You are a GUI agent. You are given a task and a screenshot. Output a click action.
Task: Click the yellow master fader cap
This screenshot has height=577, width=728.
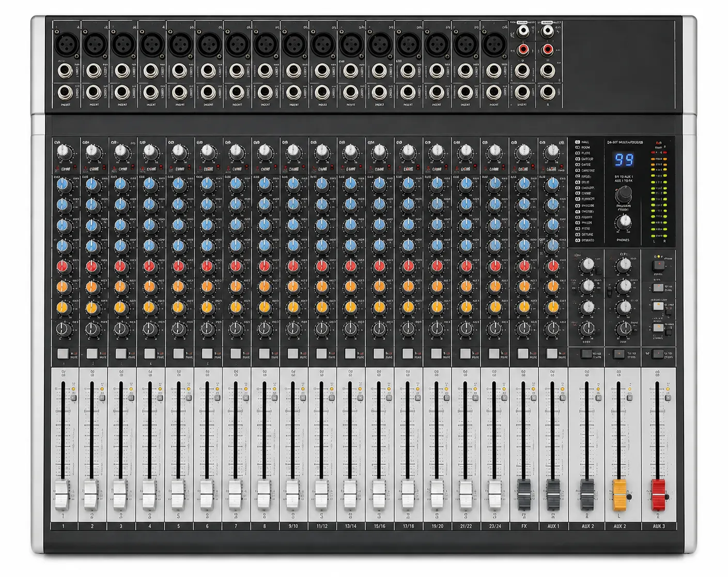click(x=619, y=495)
